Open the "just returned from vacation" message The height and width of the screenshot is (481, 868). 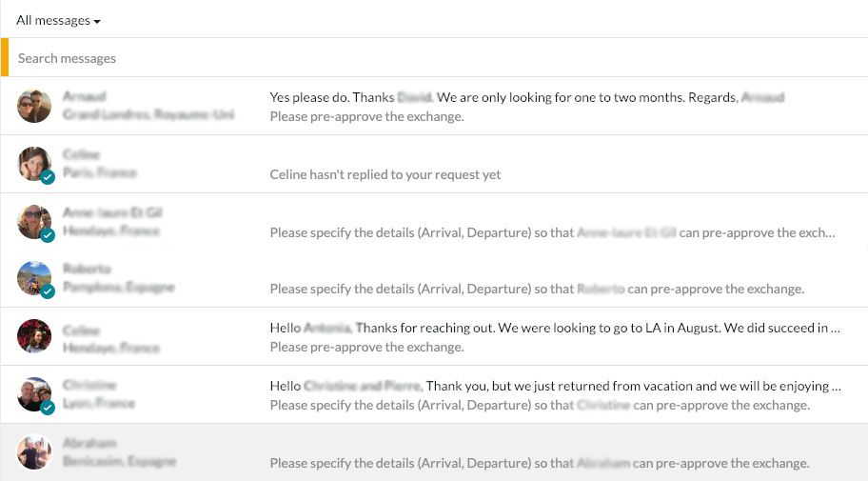pyautogui.click(x=555, y=386)
